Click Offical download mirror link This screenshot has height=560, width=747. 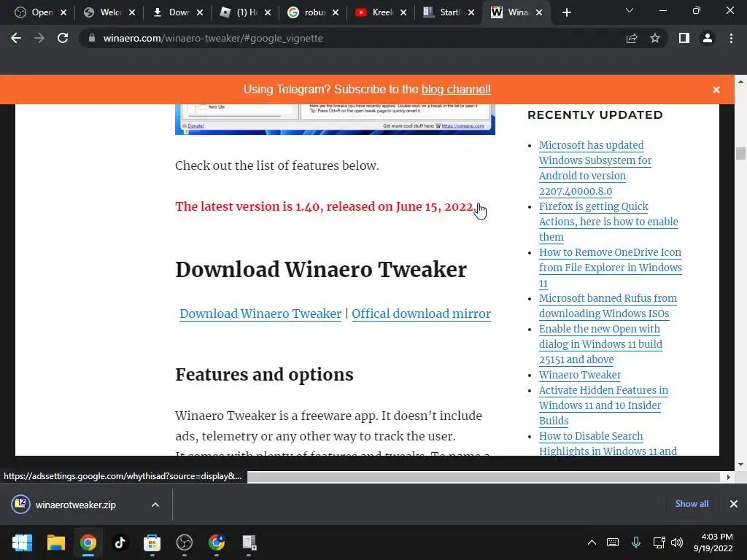tap(421, 314)
